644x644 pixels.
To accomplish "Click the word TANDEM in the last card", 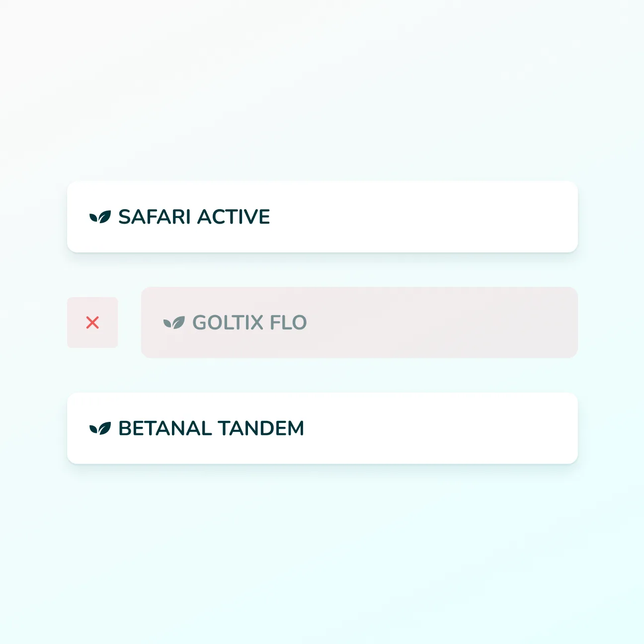I will point(260,428).
